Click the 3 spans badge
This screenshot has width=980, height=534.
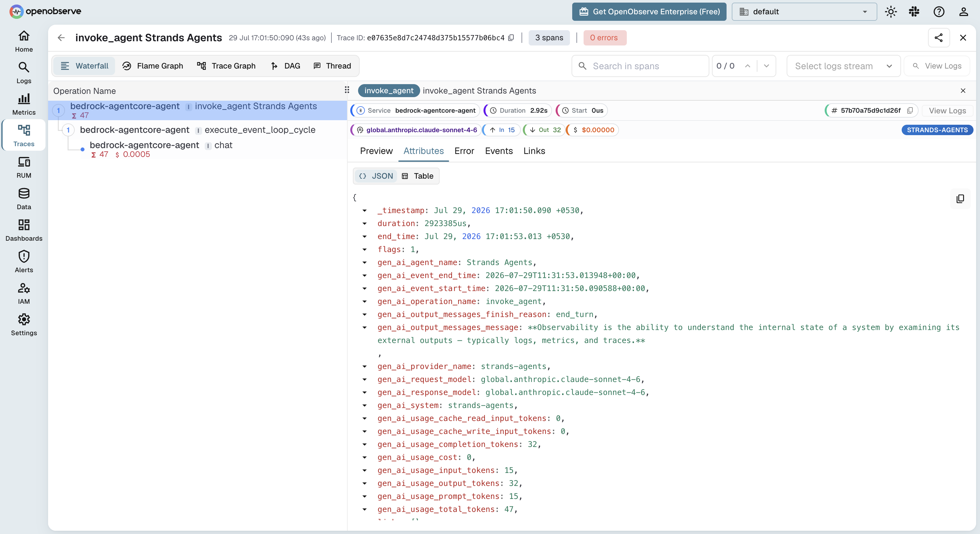548,38
